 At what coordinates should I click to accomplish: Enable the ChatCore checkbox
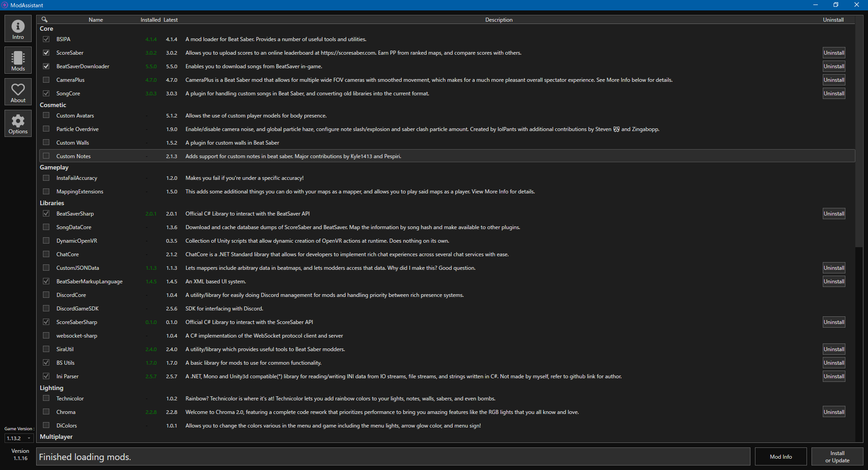click(46, 254)
